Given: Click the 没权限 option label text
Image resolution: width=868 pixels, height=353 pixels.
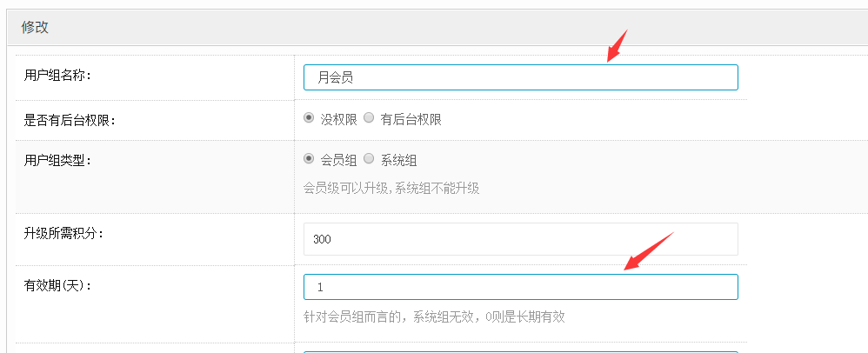Looking at the screenshot, I should pos(339,119).
